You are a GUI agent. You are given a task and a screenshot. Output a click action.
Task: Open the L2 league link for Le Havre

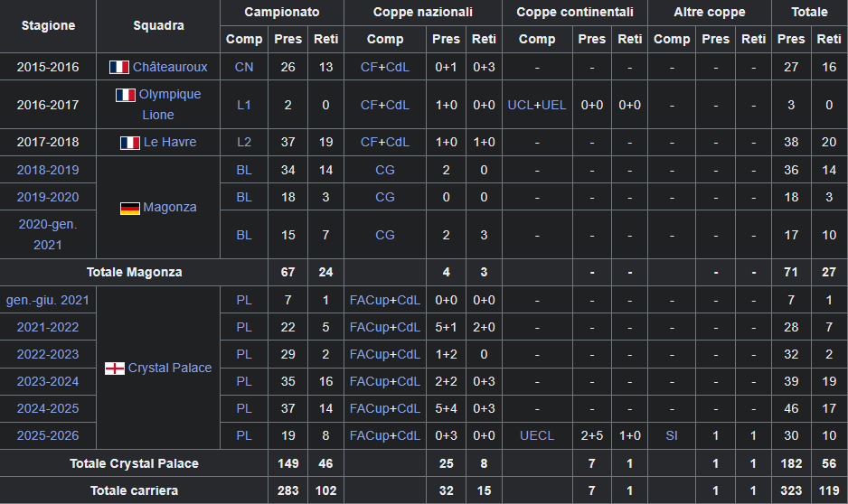[x=244, y=142]
